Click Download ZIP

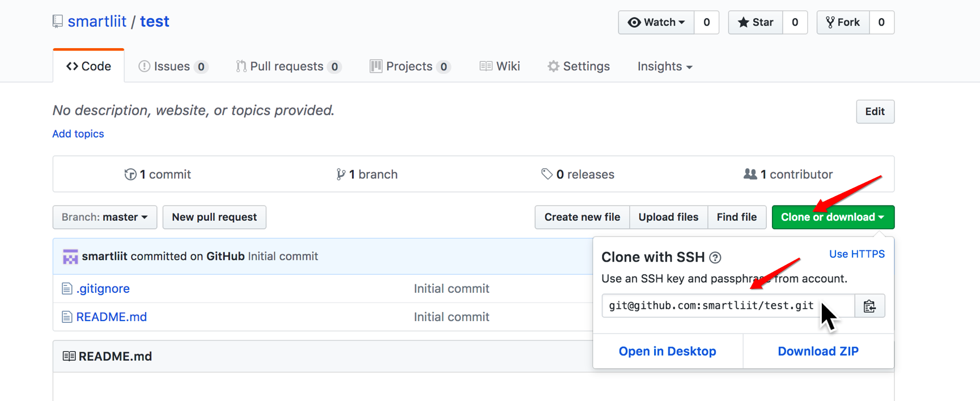pyautogui.click(x=818, y=351)
